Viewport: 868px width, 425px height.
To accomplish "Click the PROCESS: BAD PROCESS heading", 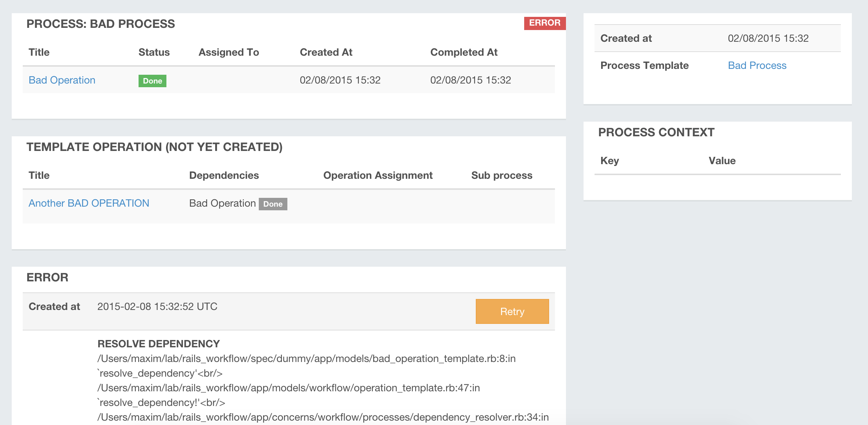I will 100,24.
